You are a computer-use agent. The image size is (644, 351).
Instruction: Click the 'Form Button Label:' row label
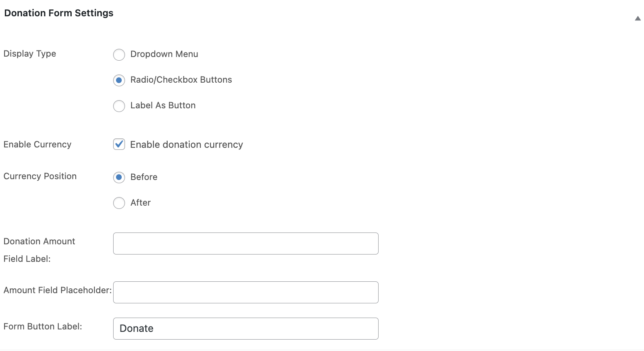point(43,327)
